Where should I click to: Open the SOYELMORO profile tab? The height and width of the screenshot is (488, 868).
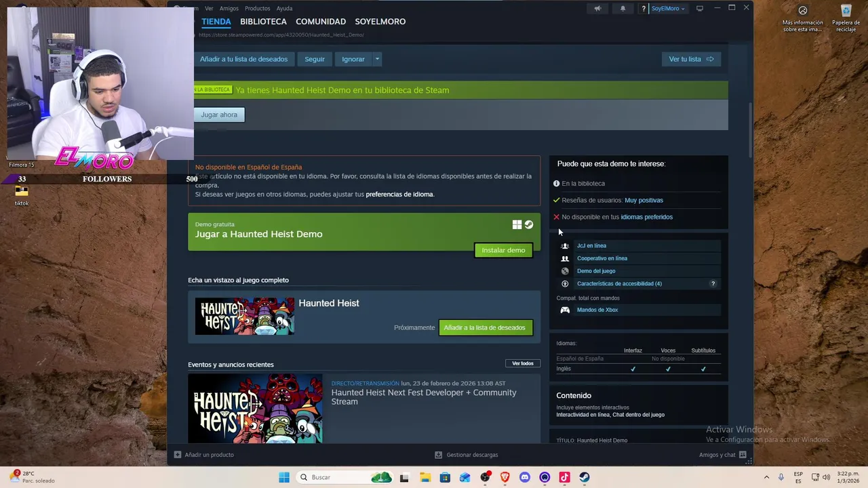pyautogui.click(x=380, y=22)
